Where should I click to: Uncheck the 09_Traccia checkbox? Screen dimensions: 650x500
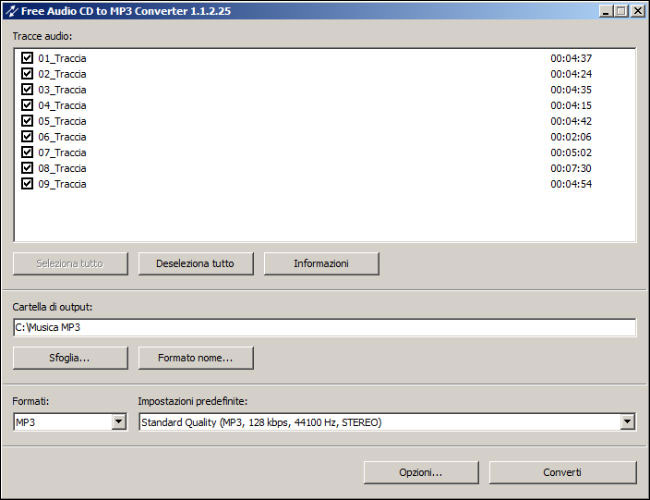click(27, 184)
